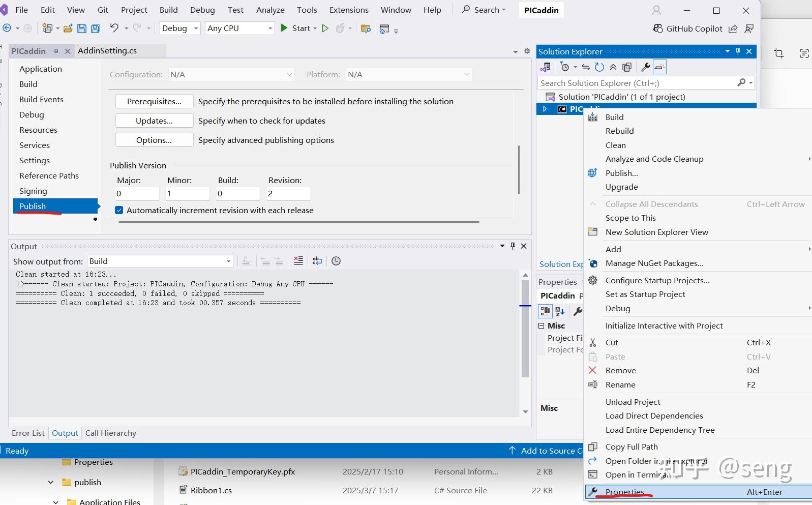This screenshot has height=505, width=812.
Task: Toggle Categorized view in Properties panel
Action: pos(545,311)
